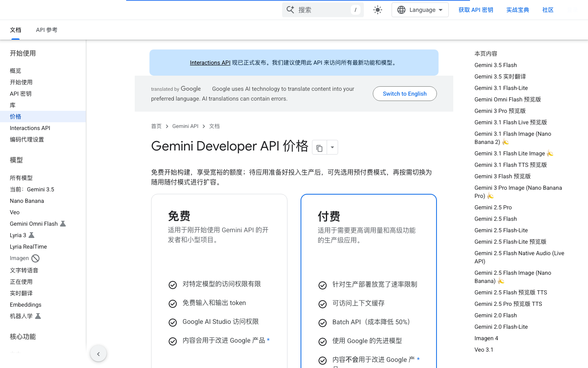Jump to Gemini 3.1 Flash Live 预览版 section
The height and width of the screenshot is (368, 588).
click(x=510, y=122)
